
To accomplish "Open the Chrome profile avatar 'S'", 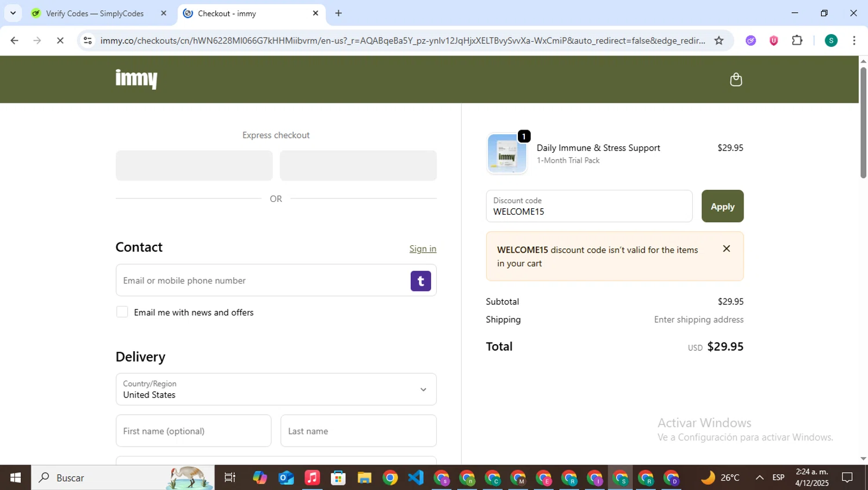I will click(831, 40).
